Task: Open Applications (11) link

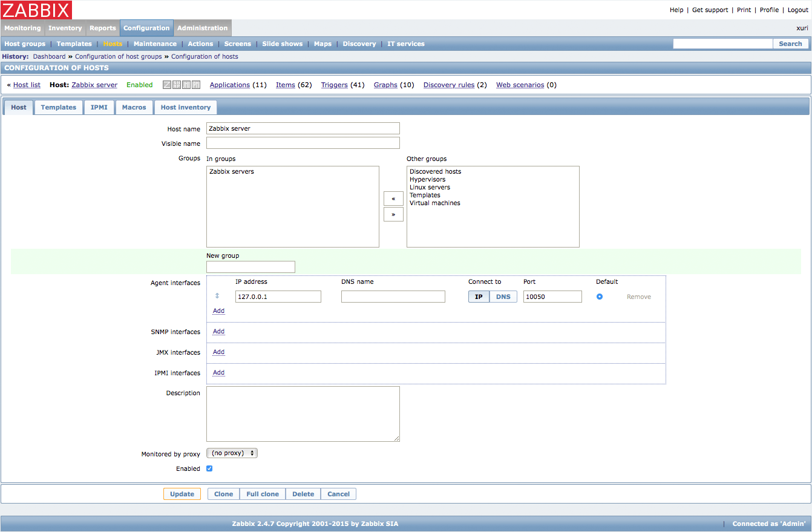Action: tap(230, 85)
